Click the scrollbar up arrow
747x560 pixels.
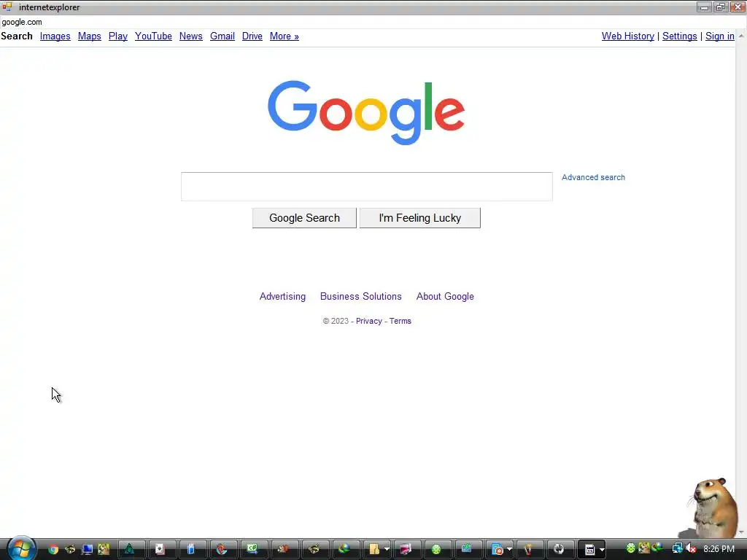741,36
